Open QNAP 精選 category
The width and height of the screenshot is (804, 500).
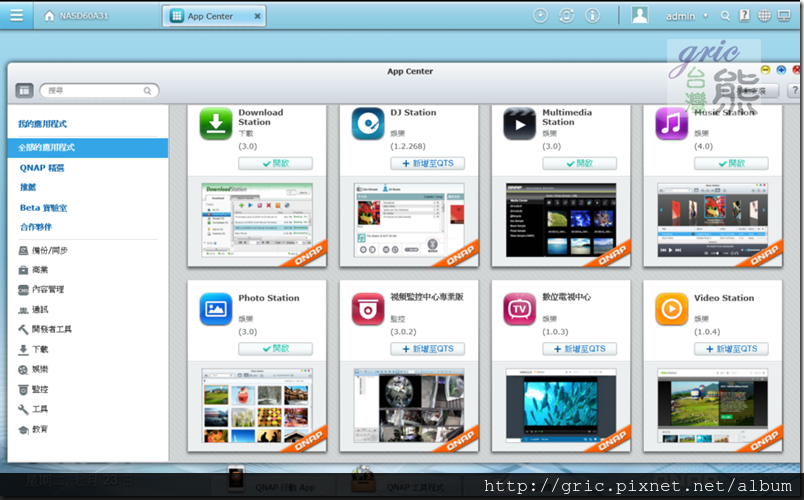click(x=42, y=168)
